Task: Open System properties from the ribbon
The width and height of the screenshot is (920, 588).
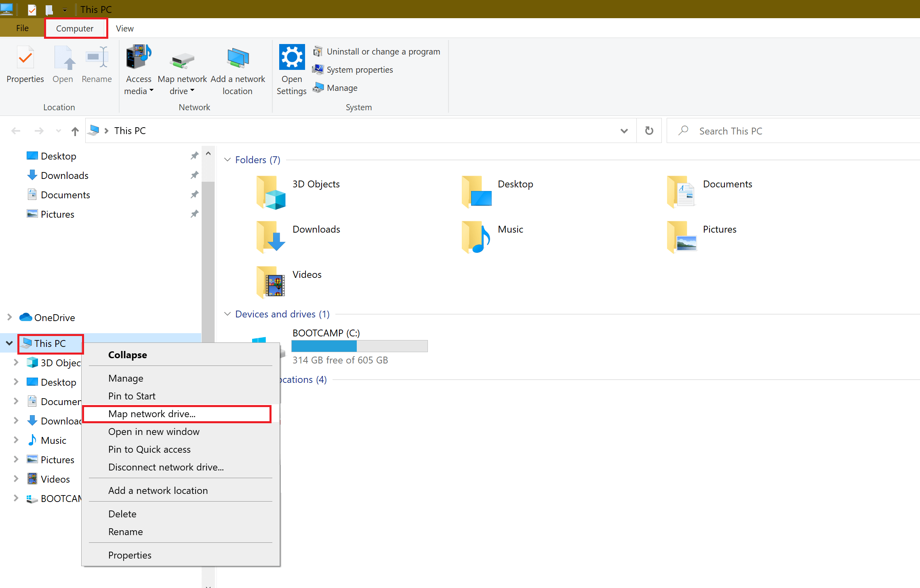Action: coord(318,69)
